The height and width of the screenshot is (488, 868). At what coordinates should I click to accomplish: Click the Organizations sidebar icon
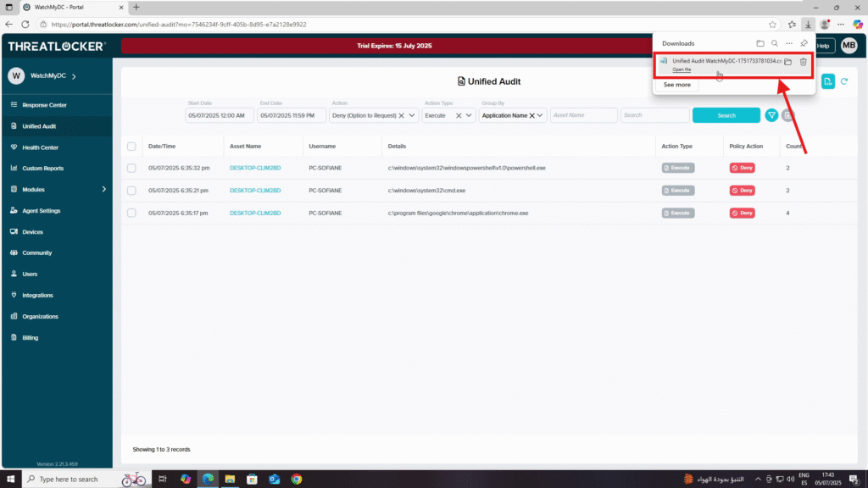pyautogui.click(x=14, y=317)
